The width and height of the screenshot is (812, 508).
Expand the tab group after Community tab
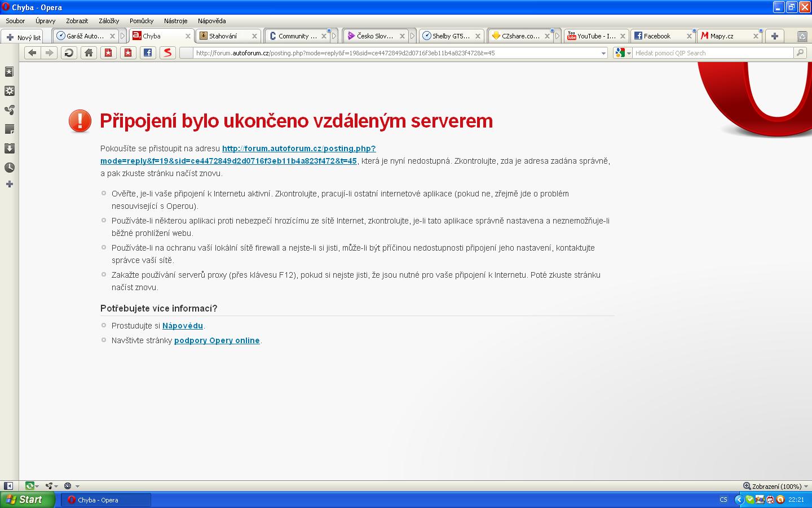(x=334, y=36)
